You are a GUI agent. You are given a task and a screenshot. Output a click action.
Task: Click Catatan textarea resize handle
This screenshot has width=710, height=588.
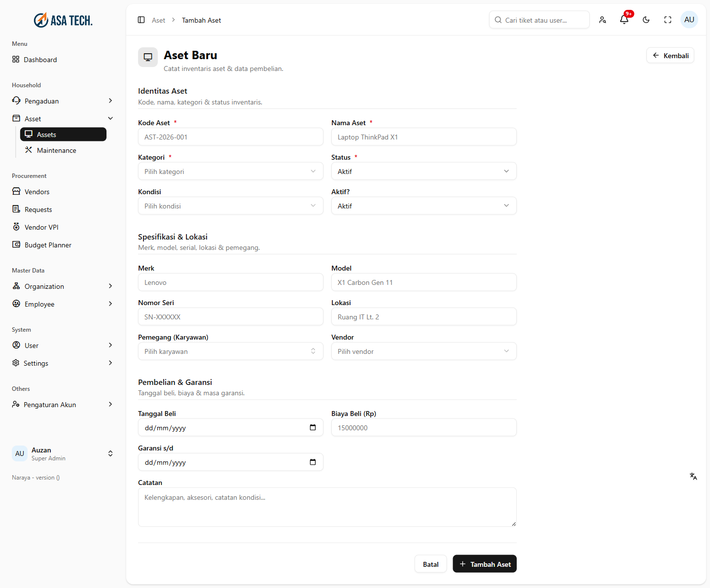click(514, 524)
